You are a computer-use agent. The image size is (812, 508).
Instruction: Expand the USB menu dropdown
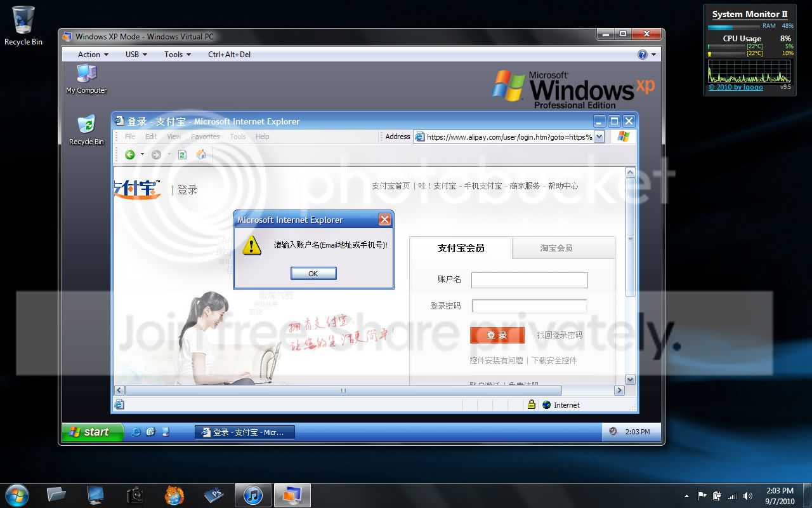[136, 55]
